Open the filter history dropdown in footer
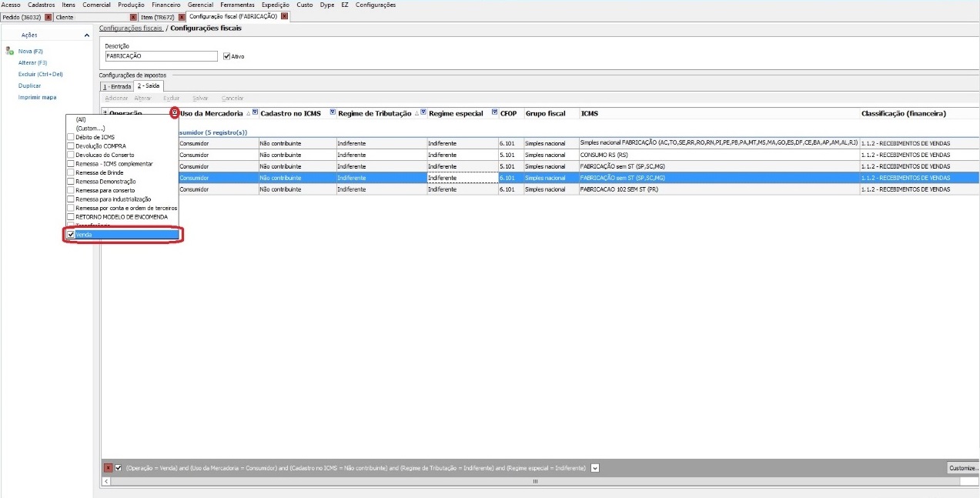Image resolution: width=980 pixels, height=498 pixels. 594,468
